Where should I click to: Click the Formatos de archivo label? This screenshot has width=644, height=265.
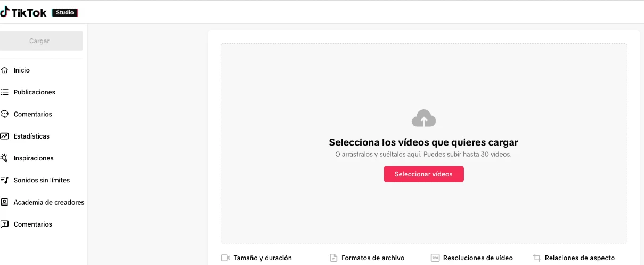(x=373, y=258)
